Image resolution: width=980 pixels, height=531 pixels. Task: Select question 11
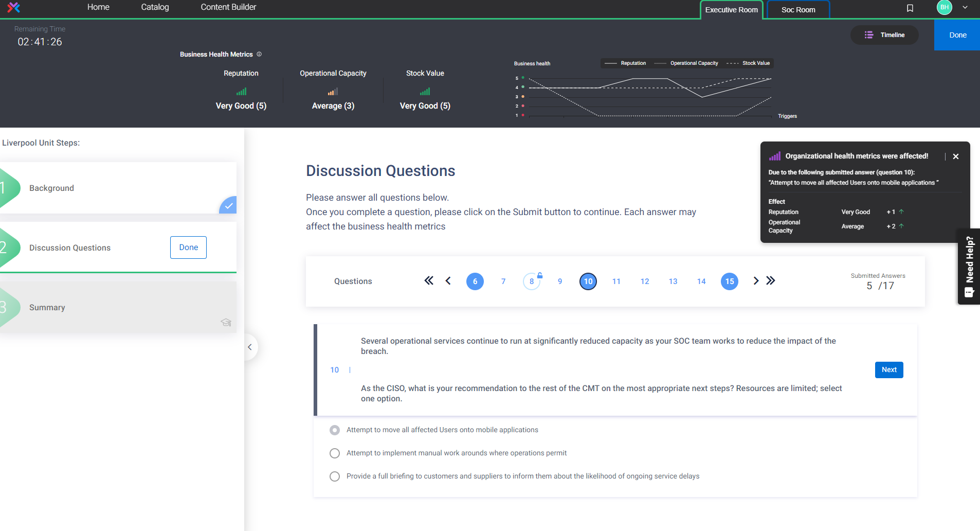[616, 281]
